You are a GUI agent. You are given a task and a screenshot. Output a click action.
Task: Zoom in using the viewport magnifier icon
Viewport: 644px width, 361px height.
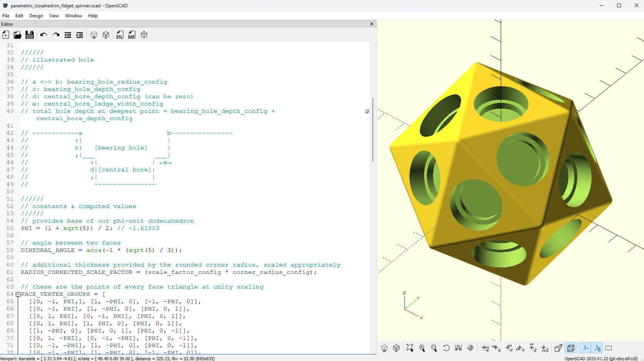pyautogui.click(x=422, y=348)
